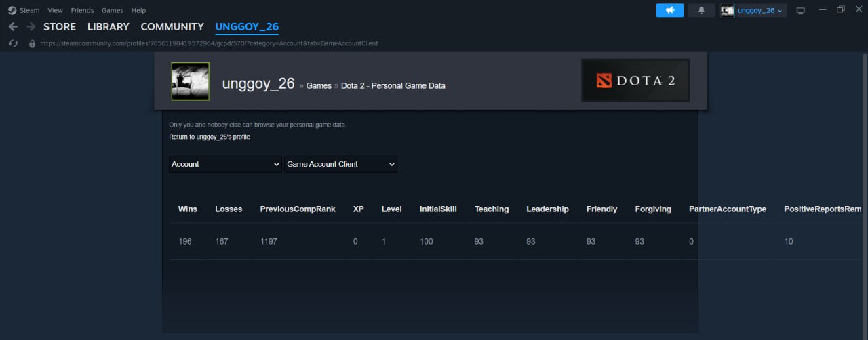Click the Losses column header
The height and width of the screenshot is (340, 868).
[x=229, y=209]
